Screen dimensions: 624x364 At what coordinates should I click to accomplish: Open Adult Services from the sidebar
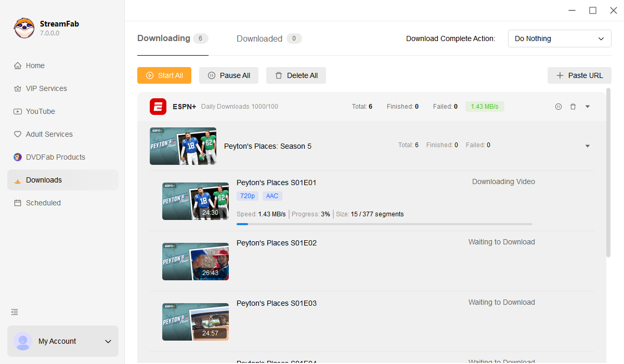click(x=49, y=134)
